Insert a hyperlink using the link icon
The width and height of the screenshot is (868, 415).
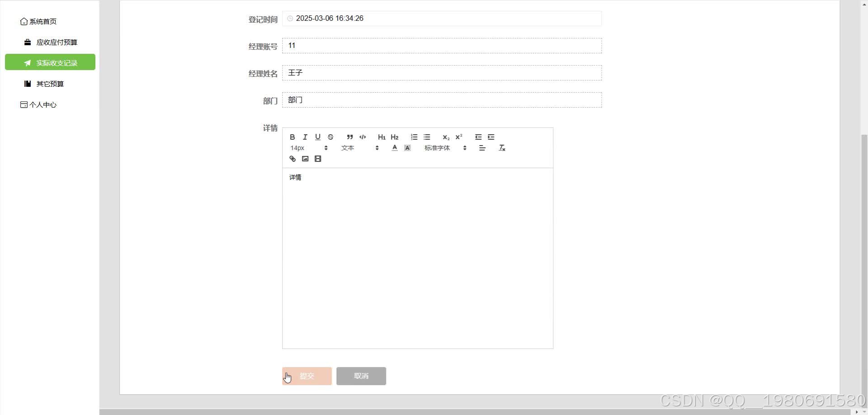292,159
